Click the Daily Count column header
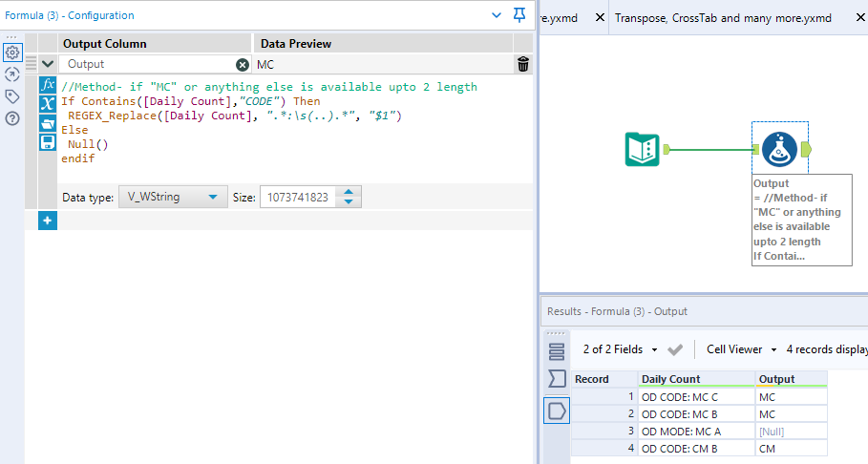This screenshot has height=464, width=868. pos(696,379)
